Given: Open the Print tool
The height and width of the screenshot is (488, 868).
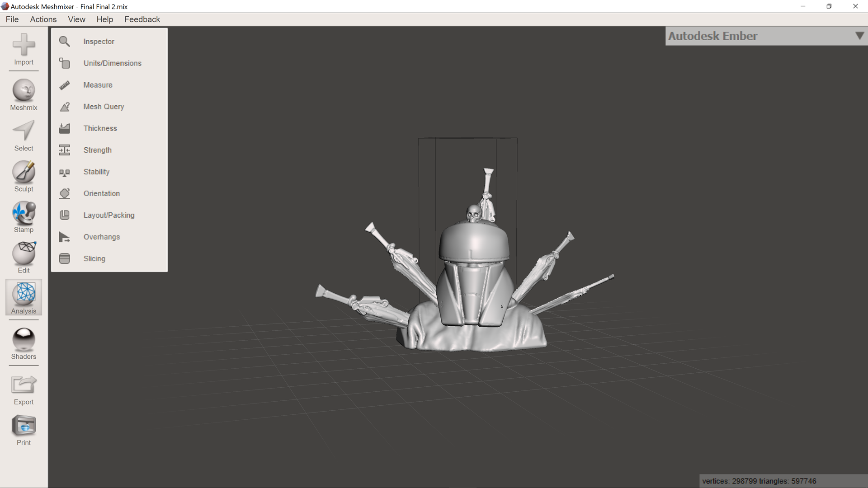Looking at the screenshot, I should tap(24, 430).
